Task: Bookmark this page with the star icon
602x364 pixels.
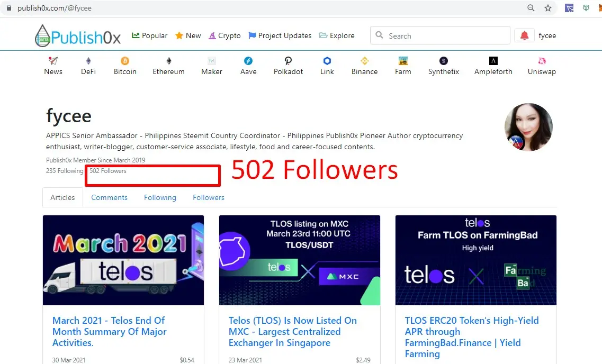Action: coord(548,7)
